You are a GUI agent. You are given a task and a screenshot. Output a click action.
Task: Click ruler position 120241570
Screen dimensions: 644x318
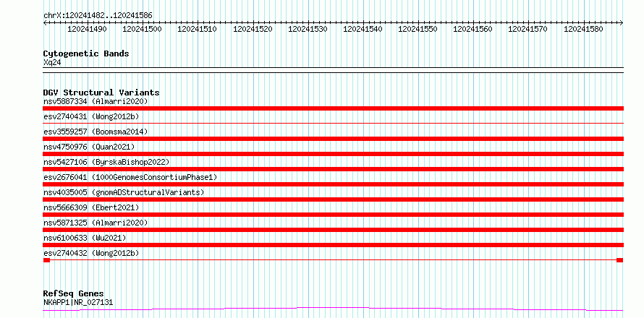[x=528, y=30]
